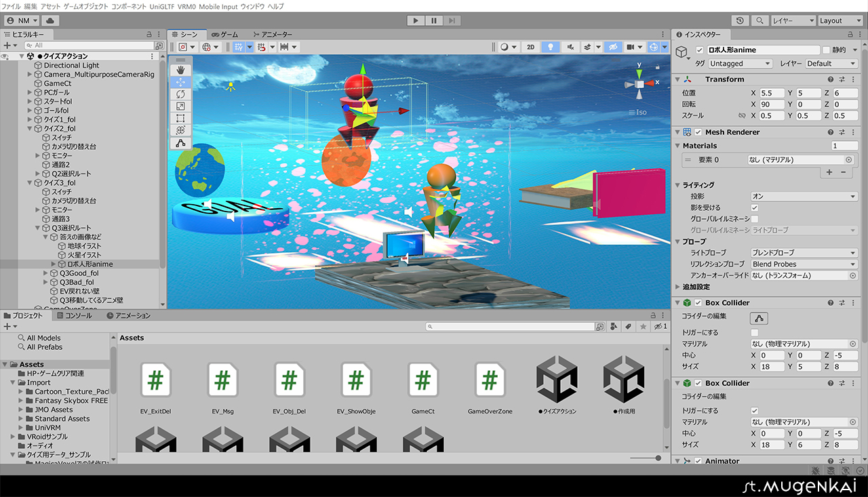
Task: Open the Untagged tag dropdown
Action: coord(740,64)
